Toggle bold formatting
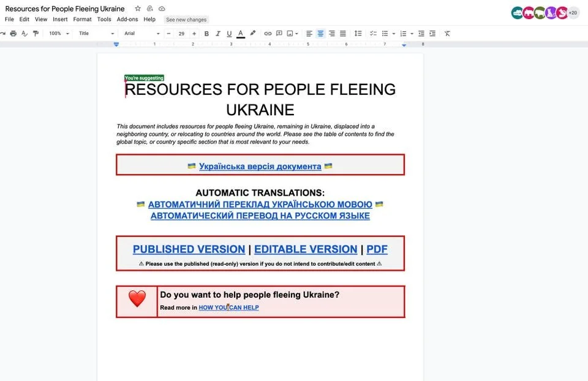Image resolution: width=588 pixels, height=381 pixels. click(206, 33)
